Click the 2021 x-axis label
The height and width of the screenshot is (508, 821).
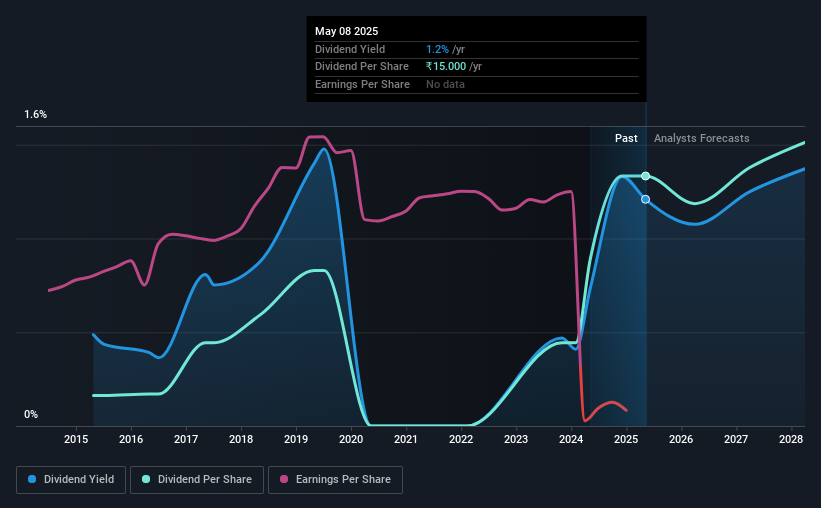point(406,439)
